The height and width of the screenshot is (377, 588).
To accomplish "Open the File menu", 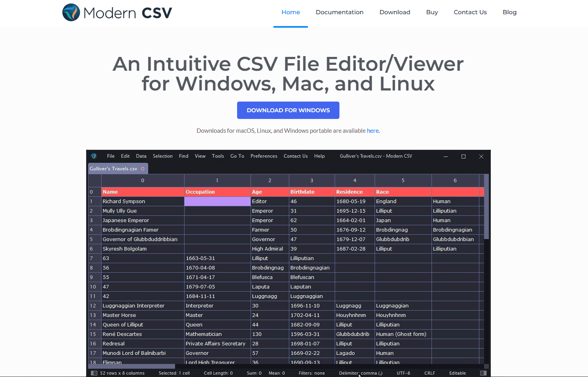I will tap(111, 156).
